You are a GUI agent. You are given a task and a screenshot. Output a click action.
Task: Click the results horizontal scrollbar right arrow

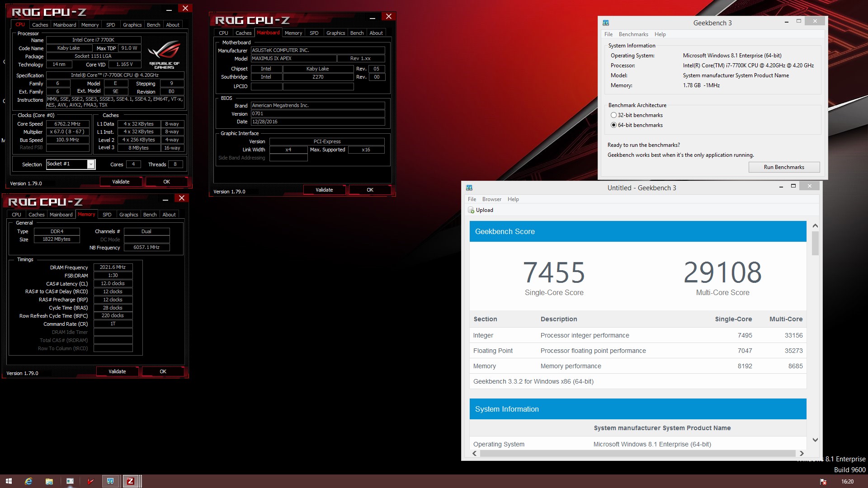click(x=802, y=453)
